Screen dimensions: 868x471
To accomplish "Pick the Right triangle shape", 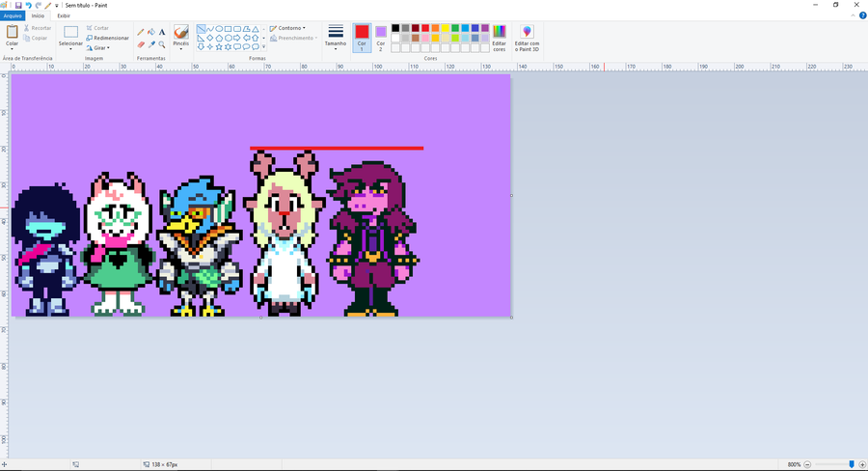I will (201, 38).
